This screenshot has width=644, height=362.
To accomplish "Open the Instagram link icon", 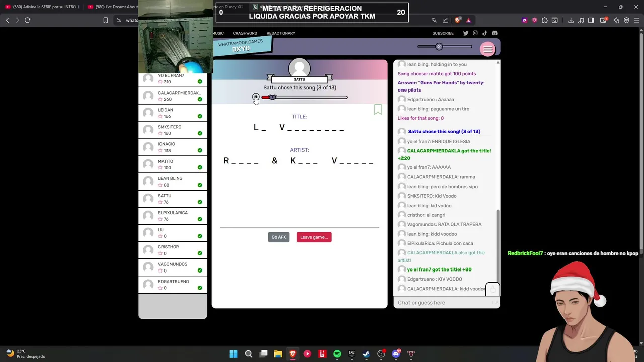I will [x=475, y=33].
